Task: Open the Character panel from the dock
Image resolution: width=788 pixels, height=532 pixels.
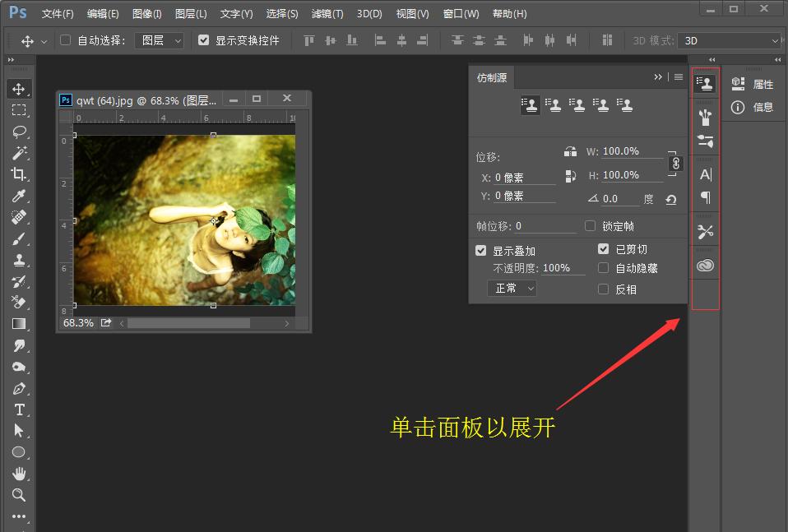Action: [705, 173]
